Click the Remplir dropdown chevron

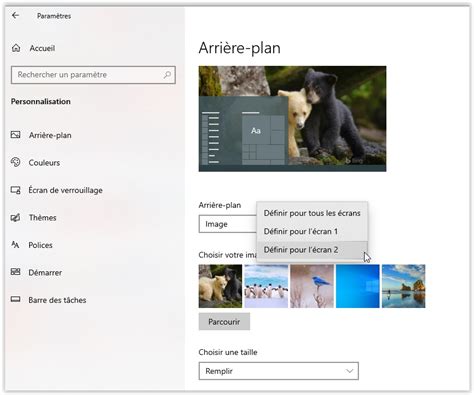pos(349,371)
